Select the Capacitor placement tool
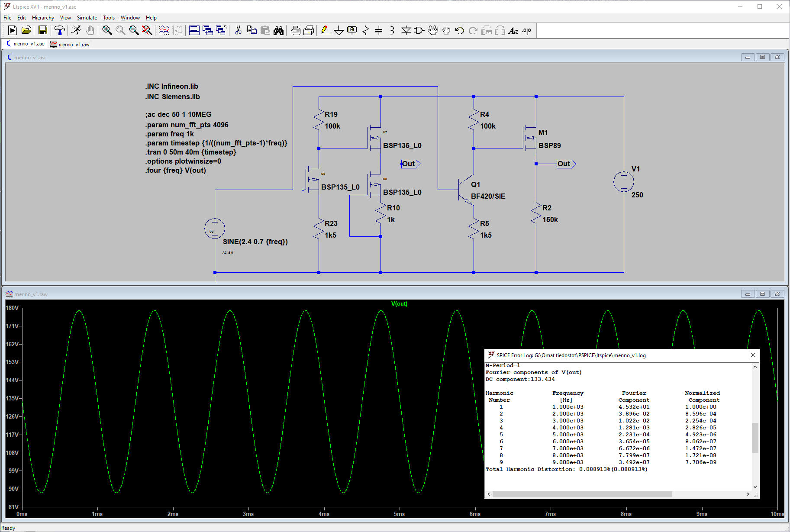790x532 pixels. [x=379, y=30]
